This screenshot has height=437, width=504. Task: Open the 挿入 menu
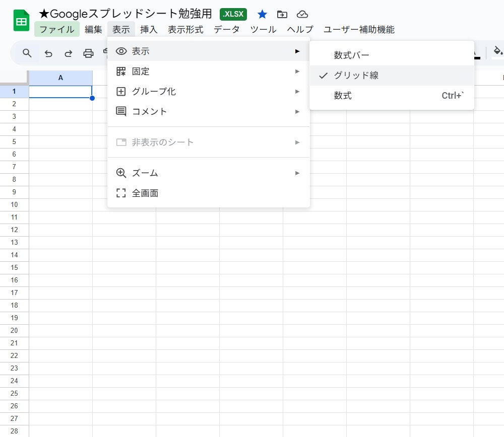coord(149,30)
